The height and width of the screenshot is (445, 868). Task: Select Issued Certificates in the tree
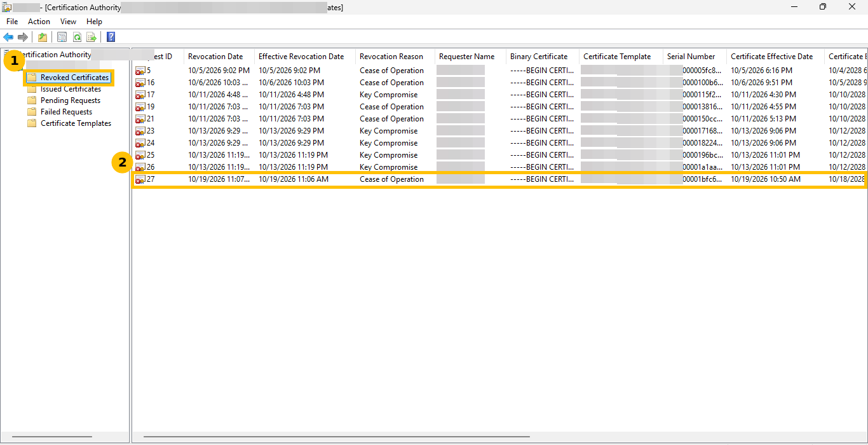pyautogui.click(x=71, y=89)
